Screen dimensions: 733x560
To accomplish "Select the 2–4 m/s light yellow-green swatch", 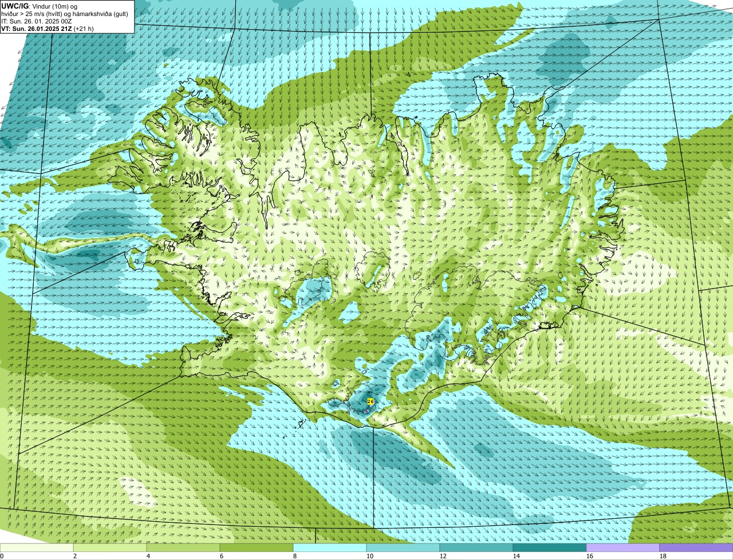I will [110, 548].
